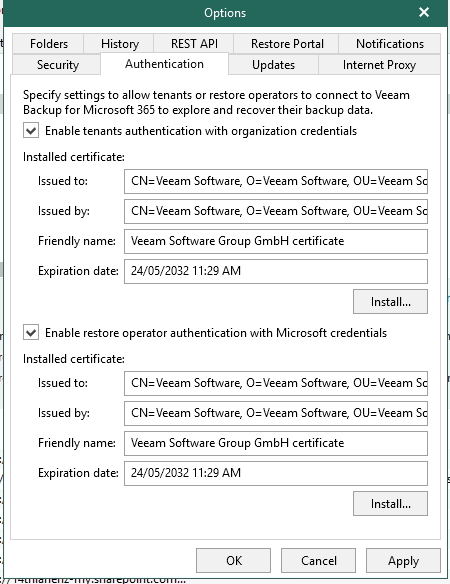Open the Folders tab
The width and height of the screenshot is (450, 584).
pos(48,44)
